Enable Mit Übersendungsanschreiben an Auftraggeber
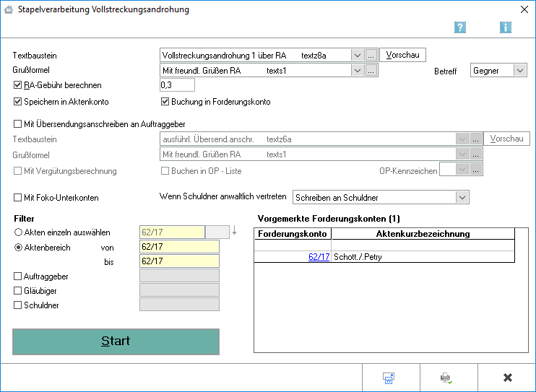This screenshot has height=392, width=536. 17,123
